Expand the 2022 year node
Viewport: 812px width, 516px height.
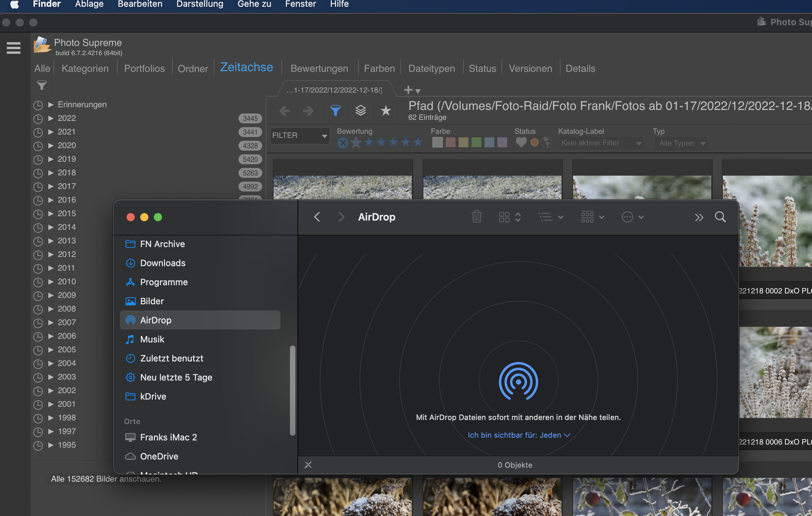(51, 118)
